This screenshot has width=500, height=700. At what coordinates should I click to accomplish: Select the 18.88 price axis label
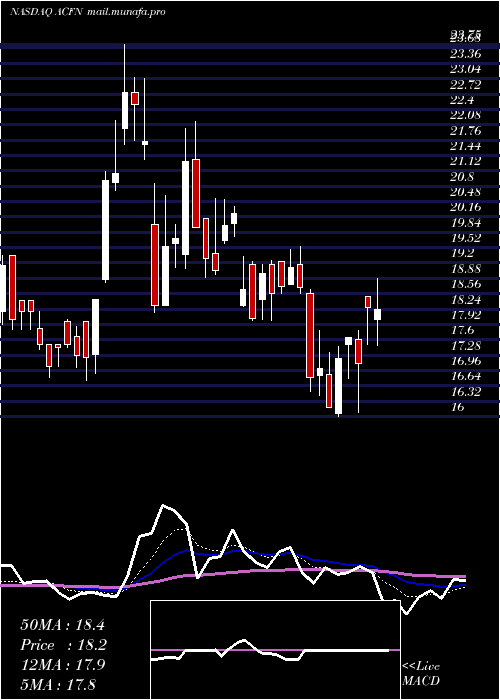click(x=466, y=269)
